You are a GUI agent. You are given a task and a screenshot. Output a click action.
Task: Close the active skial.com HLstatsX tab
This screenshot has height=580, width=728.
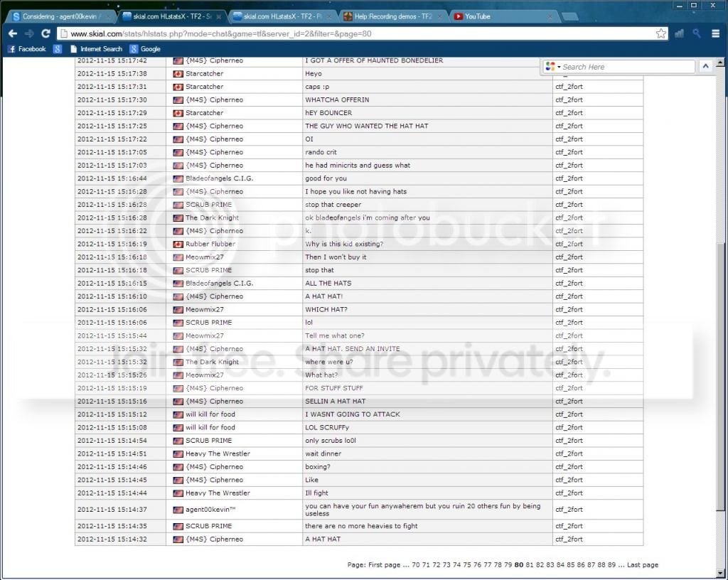point(219,17)
